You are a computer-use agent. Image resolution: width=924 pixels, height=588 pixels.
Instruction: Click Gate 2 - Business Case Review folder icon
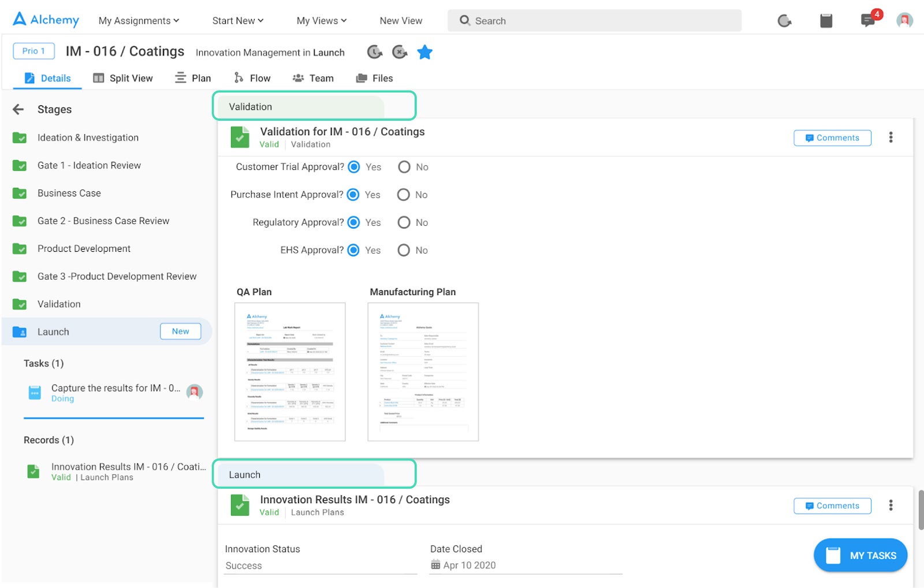(20, 221)
